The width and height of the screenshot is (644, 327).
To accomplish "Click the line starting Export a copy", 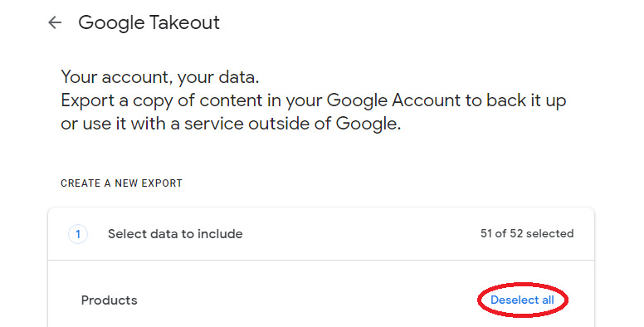I will click(x=314, y=100).
